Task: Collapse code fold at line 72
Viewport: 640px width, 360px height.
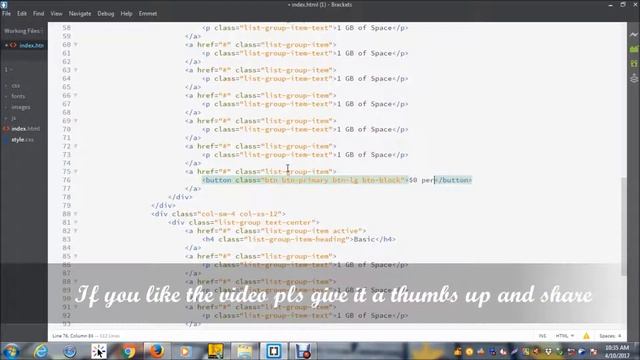Action: click(x=76, y=146)
